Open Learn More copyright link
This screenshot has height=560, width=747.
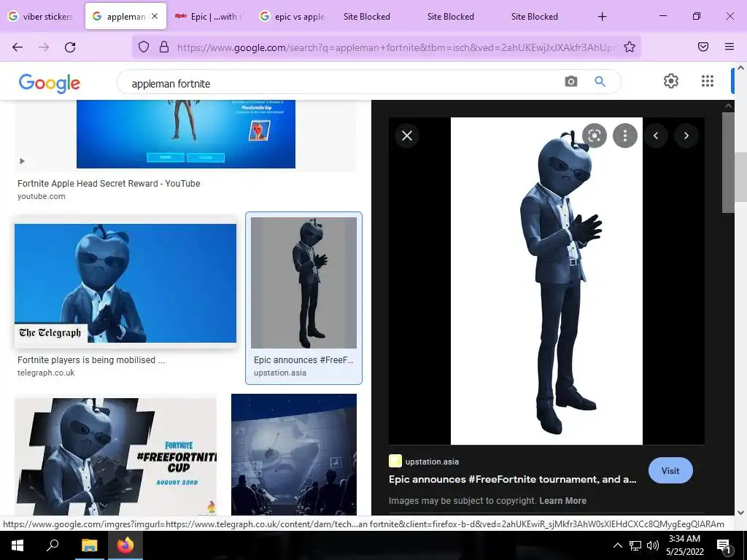(562, 500)
